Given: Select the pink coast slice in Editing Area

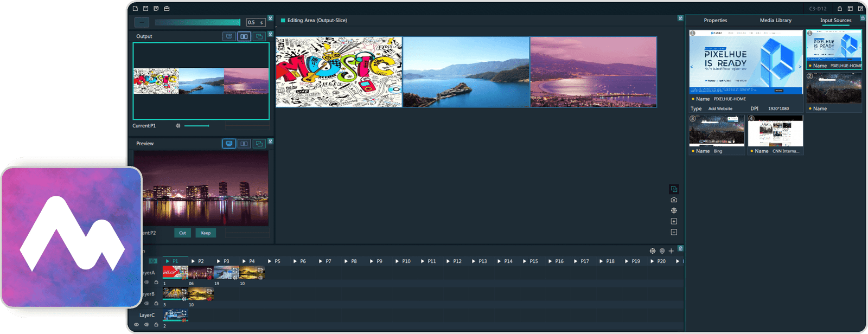Looking at the screenshot, I should point(593,72).
